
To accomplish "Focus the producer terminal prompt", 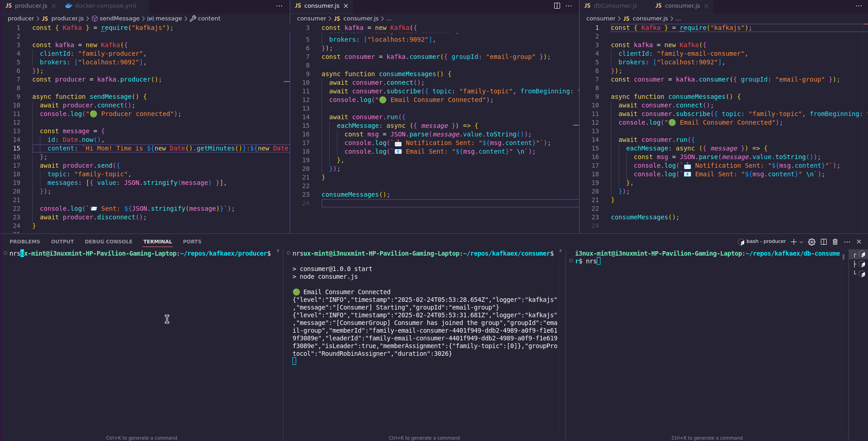I will [140, 254].
